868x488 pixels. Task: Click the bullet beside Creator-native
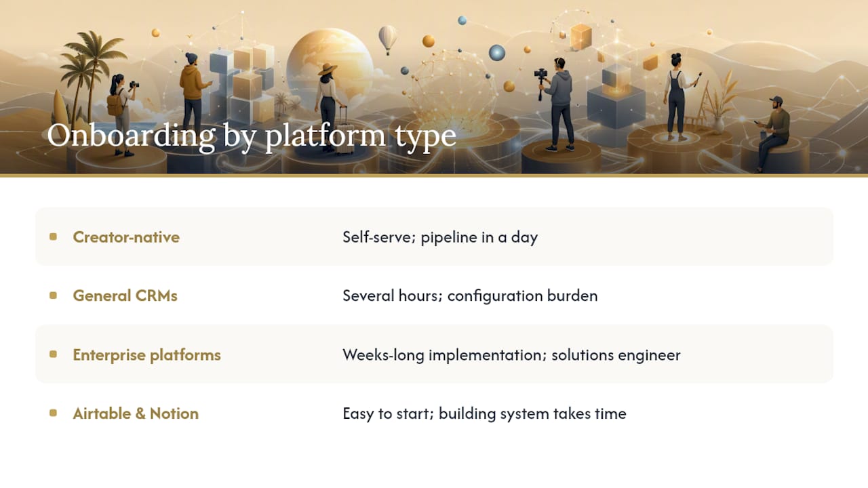coord(53,237)
